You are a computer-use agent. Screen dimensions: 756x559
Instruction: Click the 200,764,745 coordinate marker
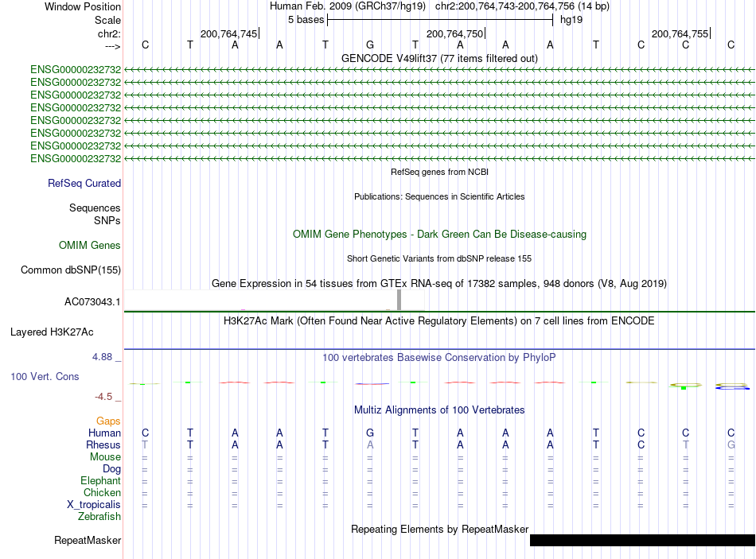229,33
